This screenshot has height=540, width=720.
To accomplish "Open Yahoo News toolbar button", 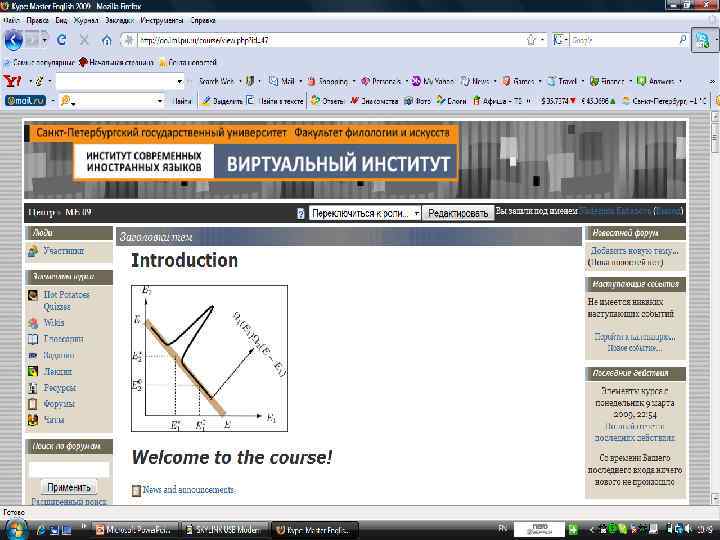I will 475,81.
